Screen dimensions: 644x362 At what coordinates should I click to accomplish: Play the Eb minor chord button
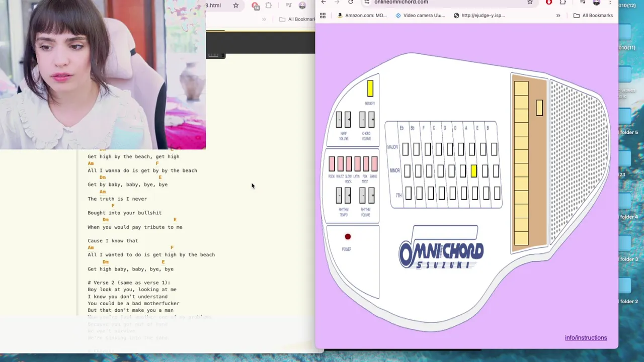click(407, 171)
